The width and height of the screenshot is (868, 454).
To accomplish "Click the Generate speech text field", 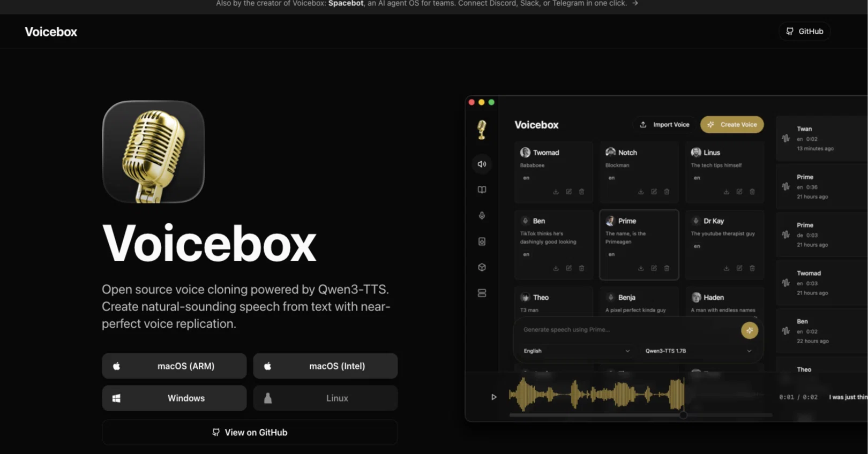I will coord(627,330).
